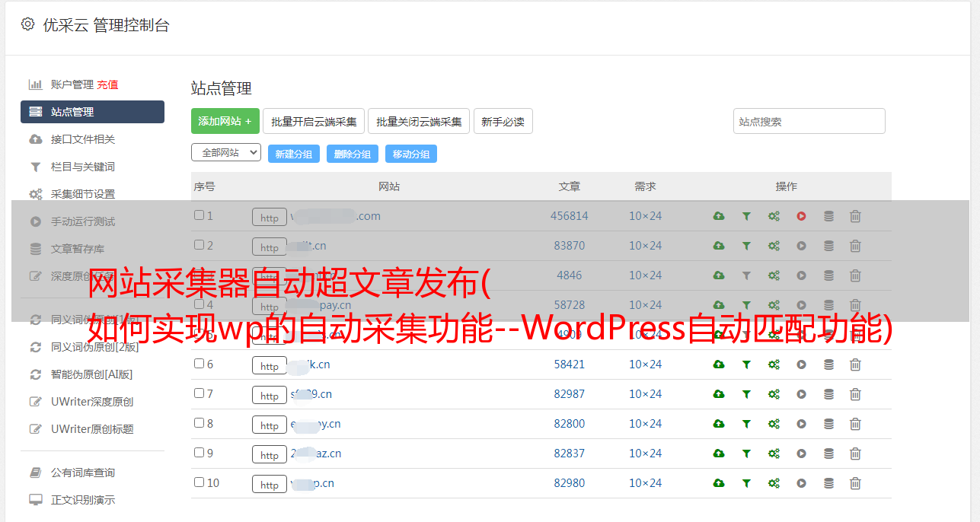Click filter funnel icon in row 9
Screen dimensions: 980x522
746,454
